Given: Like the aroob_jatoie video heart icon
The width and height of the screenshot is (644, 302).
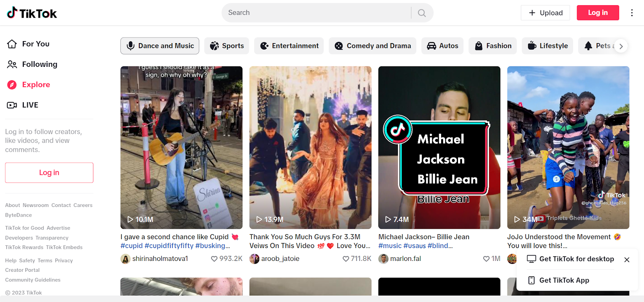Looking at the screenshot, I should click(346, 259).
